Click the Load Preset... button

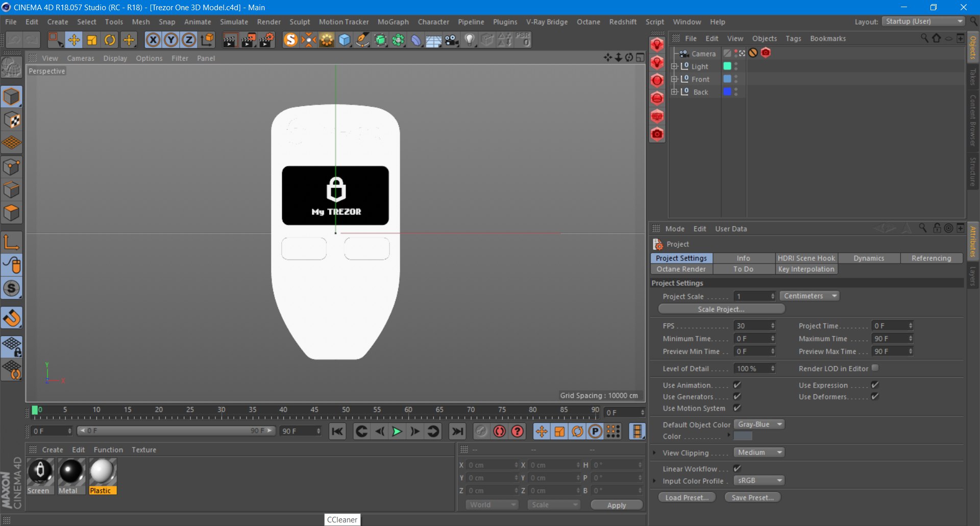[x=687, y=497]
